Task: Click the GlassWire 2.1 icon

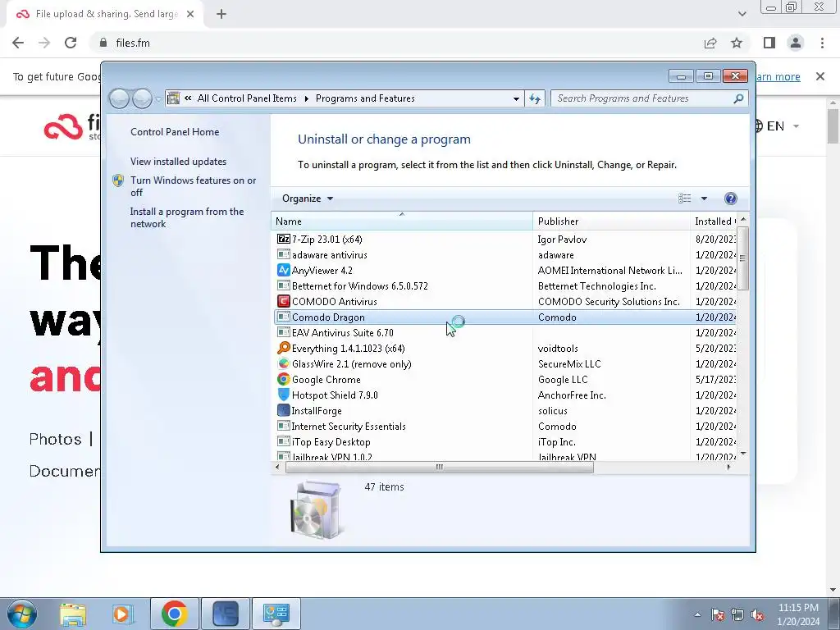Action: pyautogui.click(x=283, y=363)
